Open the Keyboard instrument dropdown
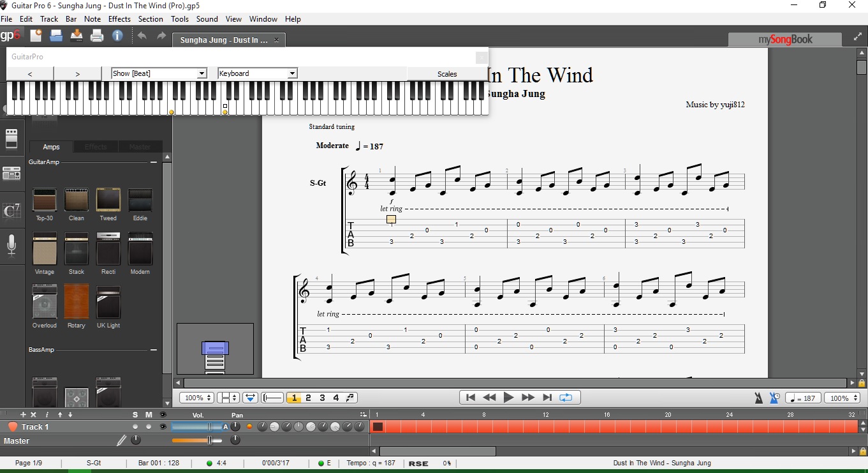 coord(258,73)
